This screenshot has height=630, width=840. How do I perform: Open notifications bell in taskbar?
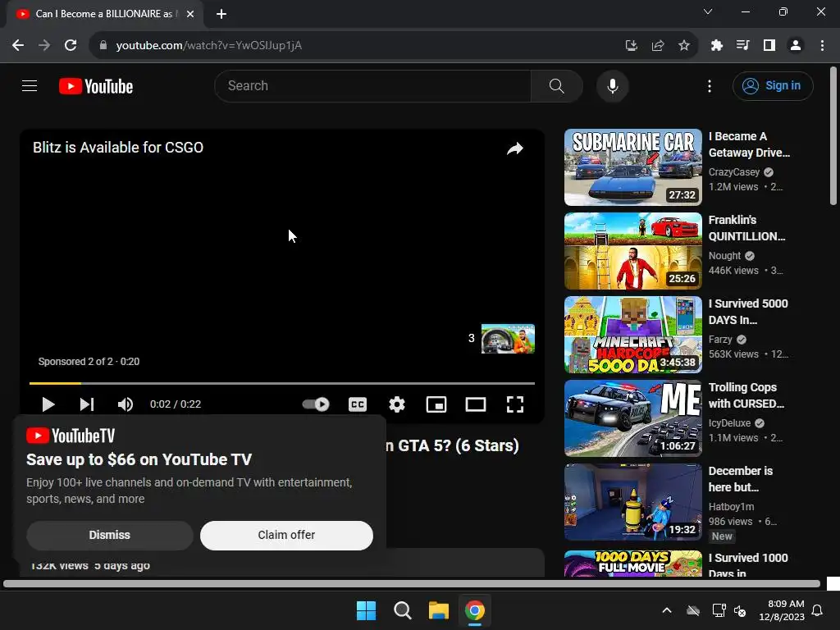click(x=818, y=610)
